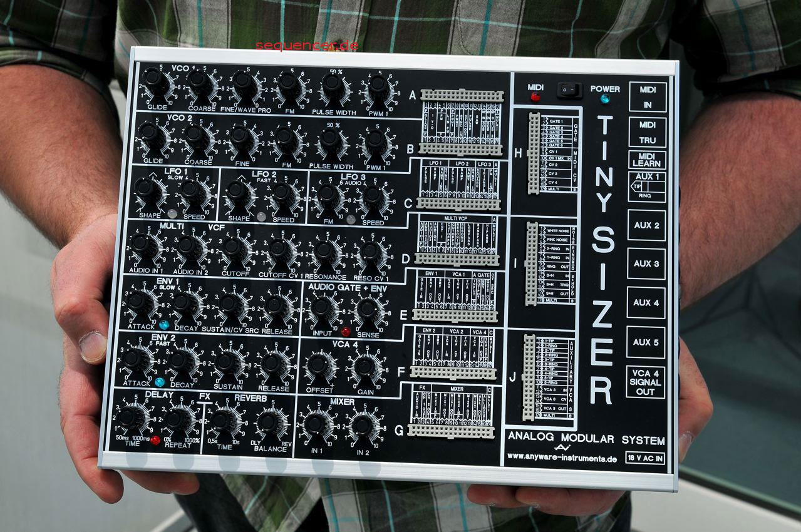Tap the blue ENV 1 indicator LED
801x532 pixels.
(x=163, y=325)
